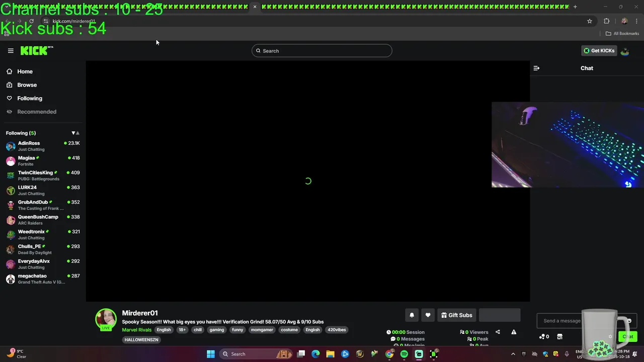Select the costume tag
Screen dimensions: 644x362
click(x=289, y=330)
